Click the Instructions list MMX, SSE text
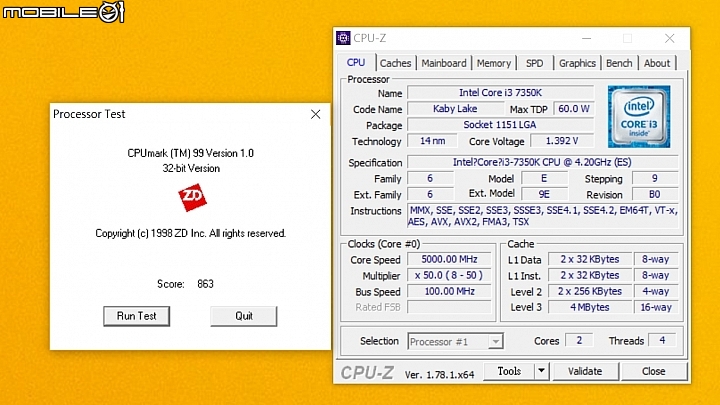The image size is (720, 405). click(x=543, y=216)
